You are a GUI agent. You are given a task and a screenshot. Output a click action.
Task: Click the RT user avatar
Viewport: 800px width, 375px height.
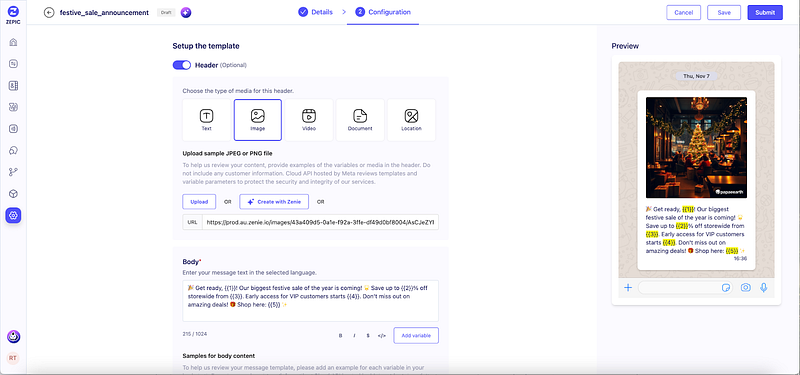[13, 358]
